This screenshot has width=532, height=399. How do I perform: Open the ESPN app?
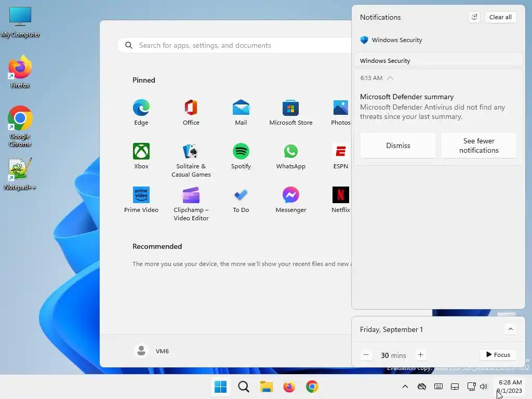[341, 156]
